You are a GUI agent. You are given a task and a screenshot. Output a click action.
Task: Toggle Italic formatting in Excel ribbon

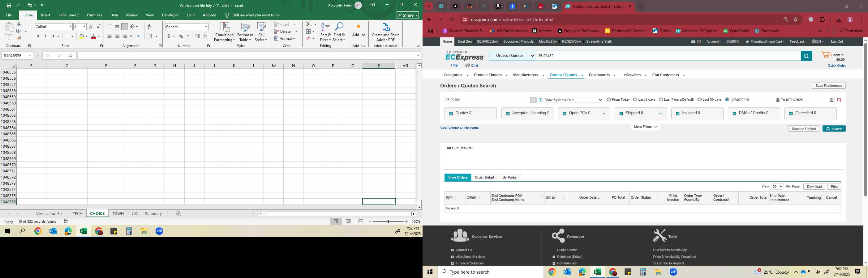tap(45, 36)
